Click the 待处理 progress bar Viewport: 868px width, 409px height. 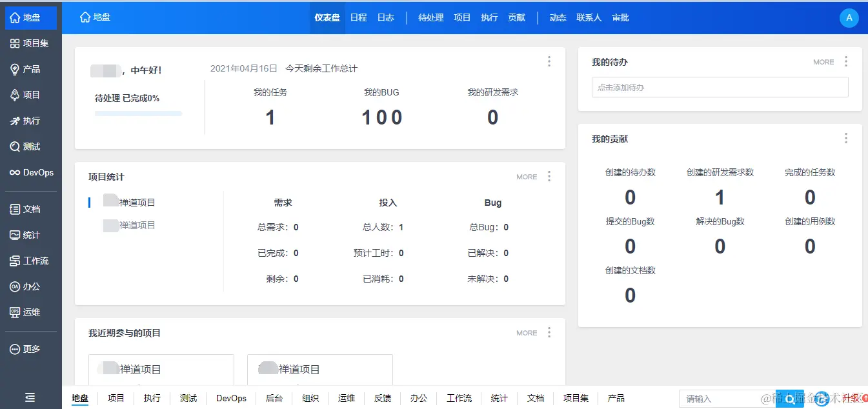click(138, 114)
